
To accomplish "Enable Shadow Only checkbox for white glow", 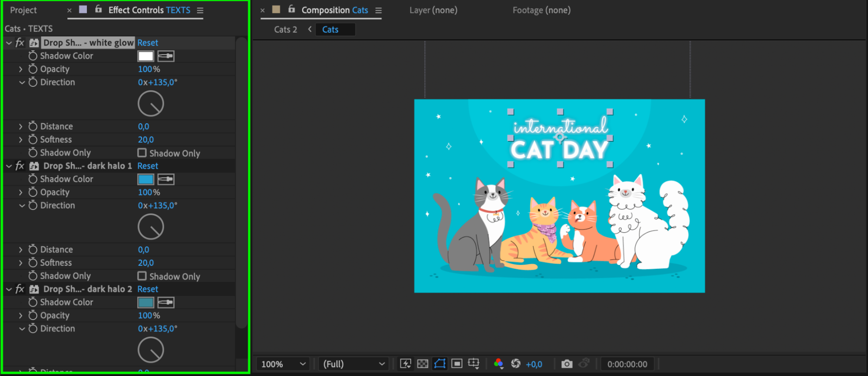I will [142, 153].
